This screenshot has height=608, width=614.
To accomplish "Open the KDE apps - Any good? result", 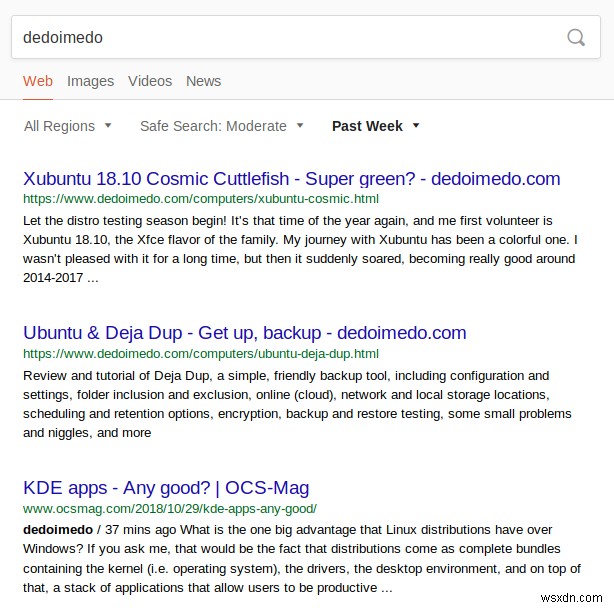I will 166,488.
